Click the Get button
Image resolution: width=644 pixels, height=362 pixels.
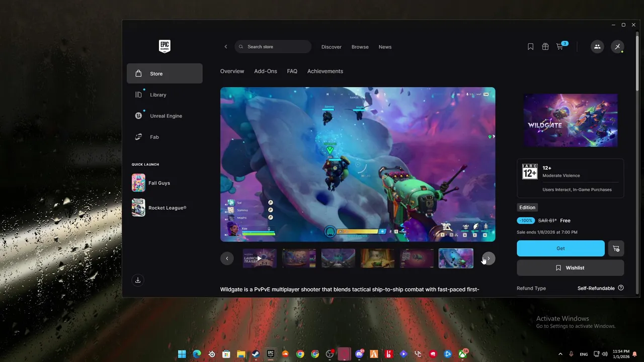560,248
